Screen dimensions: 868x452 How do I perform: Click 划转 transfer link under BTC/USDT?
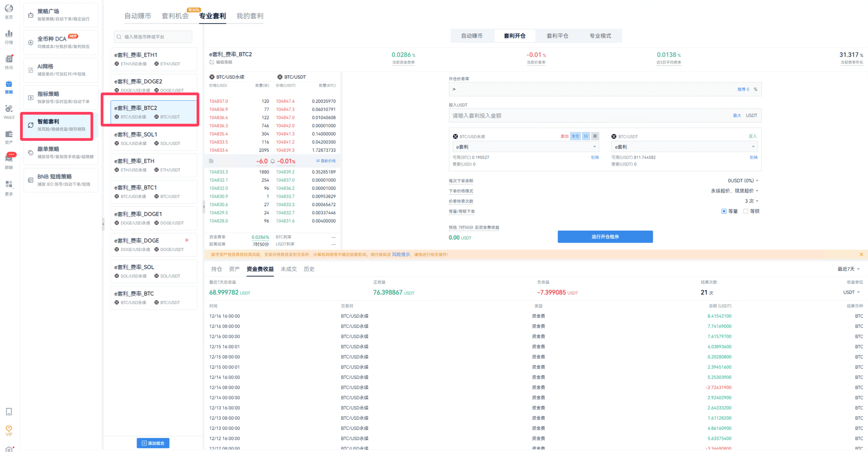(753, 157)
